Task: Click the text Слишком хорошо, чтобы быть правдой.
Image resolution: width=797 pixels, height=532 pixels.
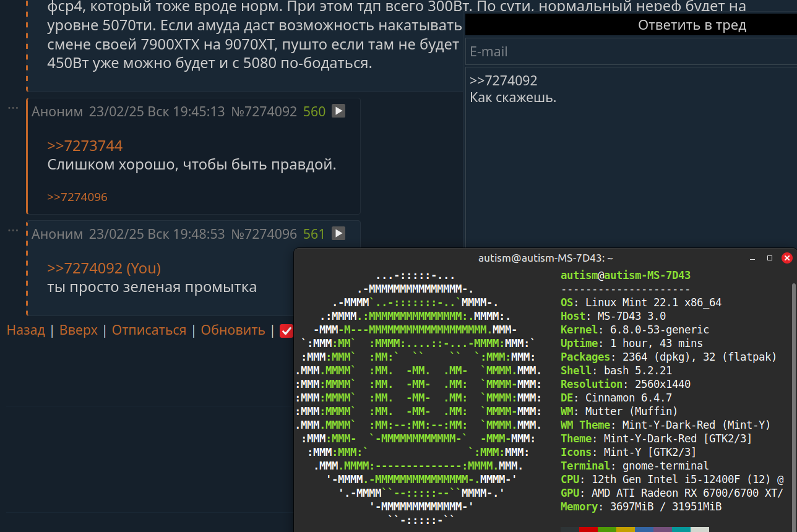Action: coord(192,165)
